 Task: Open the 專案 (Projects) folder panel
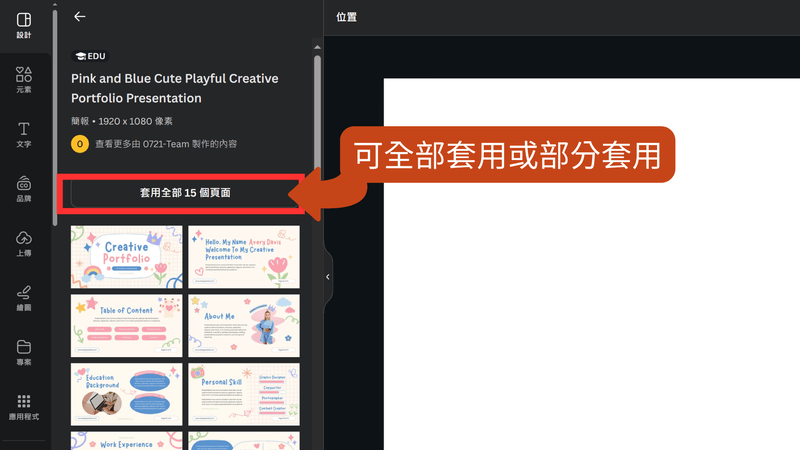24,351
